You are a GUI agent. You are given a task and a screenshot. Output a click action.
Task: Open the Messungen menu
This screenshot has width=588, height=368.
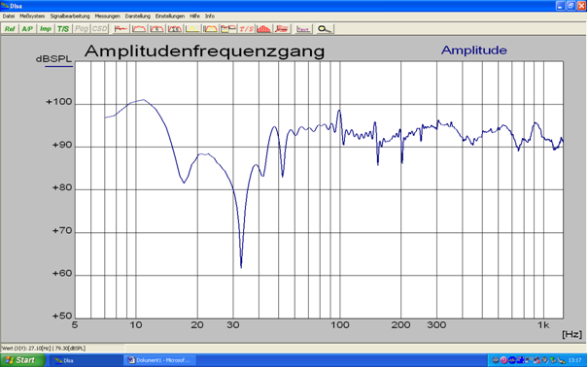[x=107, y=17]
